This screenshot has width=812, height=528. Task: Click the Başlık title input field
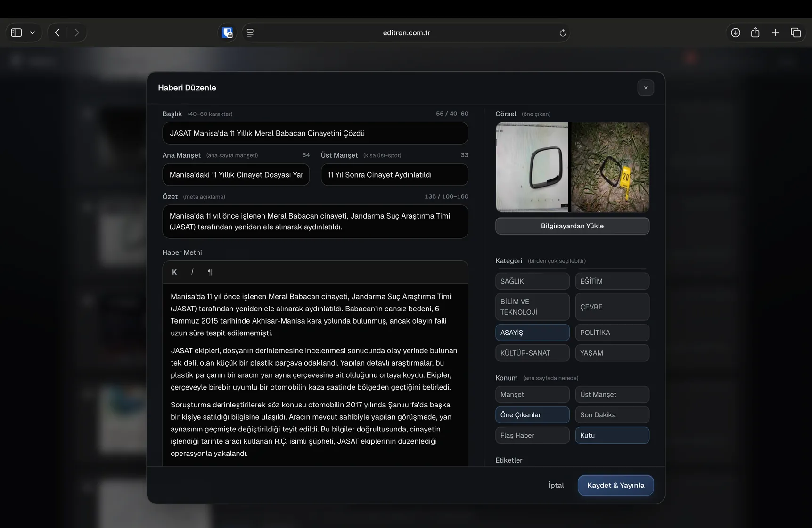(x=315, y=133)
